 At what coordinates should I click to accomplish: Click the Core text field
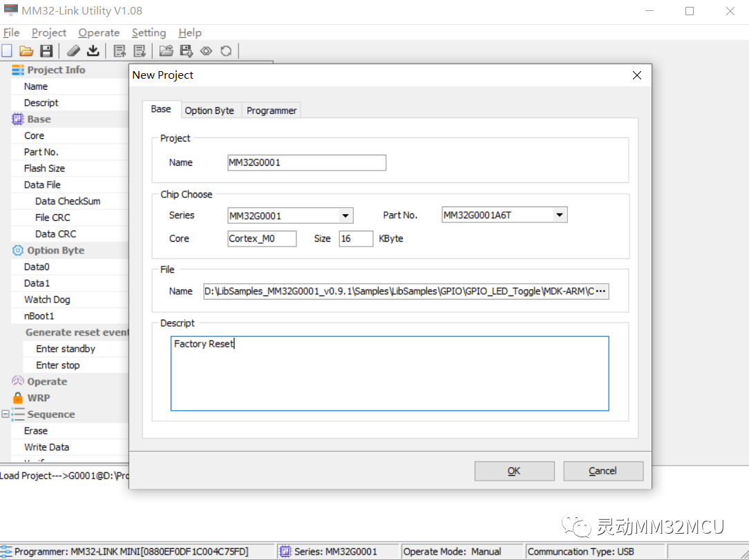(x=262, y=239)
